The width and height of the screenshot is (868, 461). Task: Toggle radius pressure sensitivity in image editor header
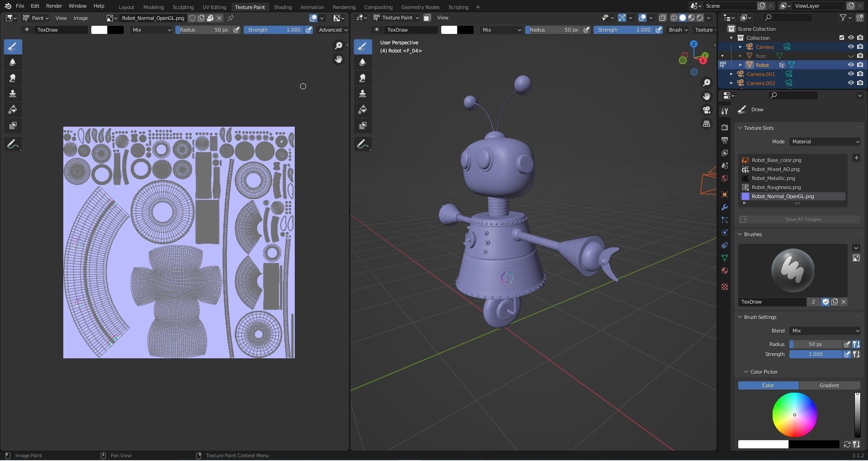(x=236, y=30)
